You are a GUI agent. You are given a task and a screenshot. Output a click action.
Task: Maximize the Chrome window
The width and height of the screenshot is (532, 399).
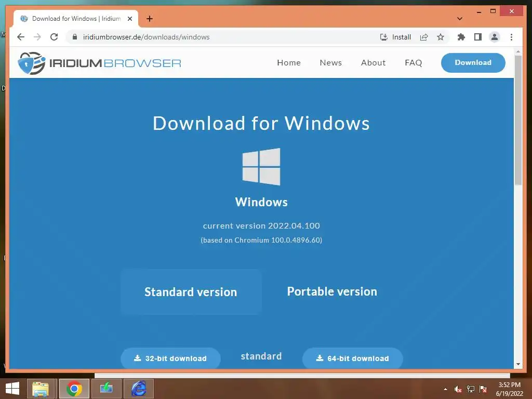[x=493, y=11]
